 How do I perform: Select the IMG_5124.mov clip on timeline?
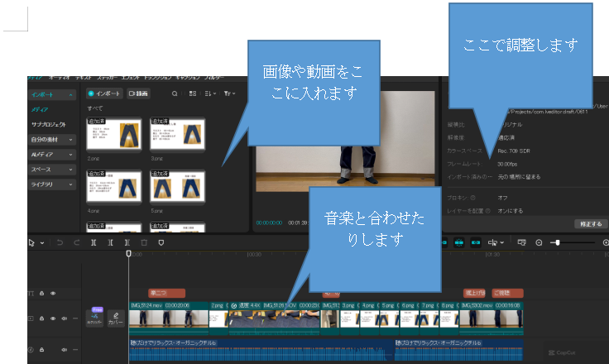click(169, 318)
